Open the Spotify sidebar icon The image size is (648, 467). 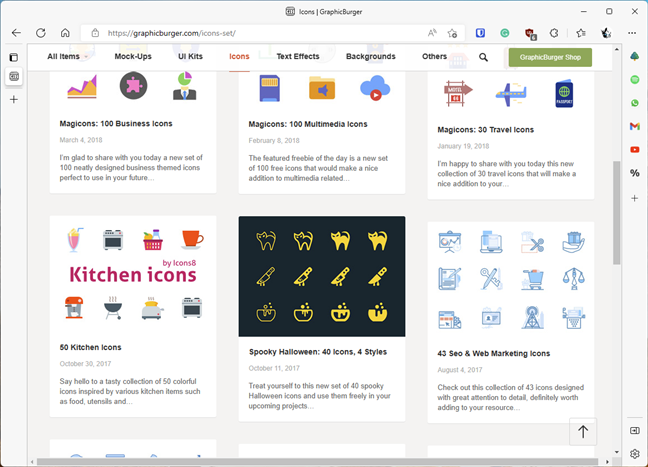tap(635, 79)
